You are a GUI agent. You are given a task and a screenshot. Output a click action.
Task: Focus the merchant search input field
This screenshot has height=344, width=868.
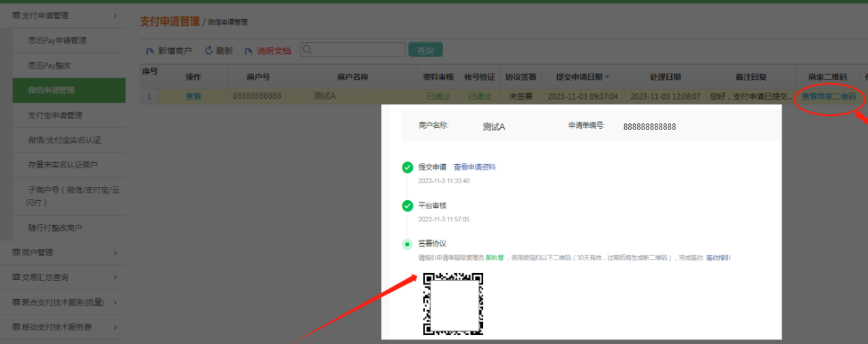click(352, 49)
